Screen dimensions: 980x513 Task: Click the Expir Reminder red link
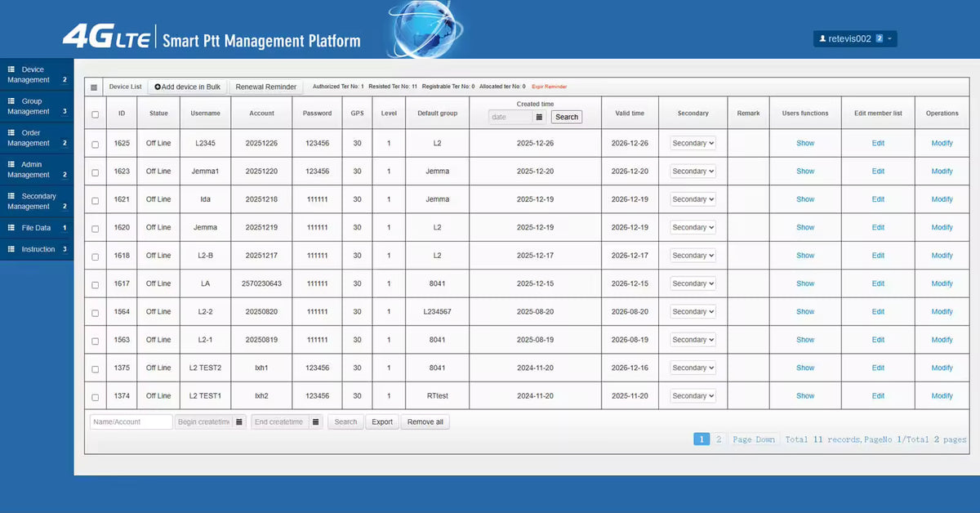[549, 87]
